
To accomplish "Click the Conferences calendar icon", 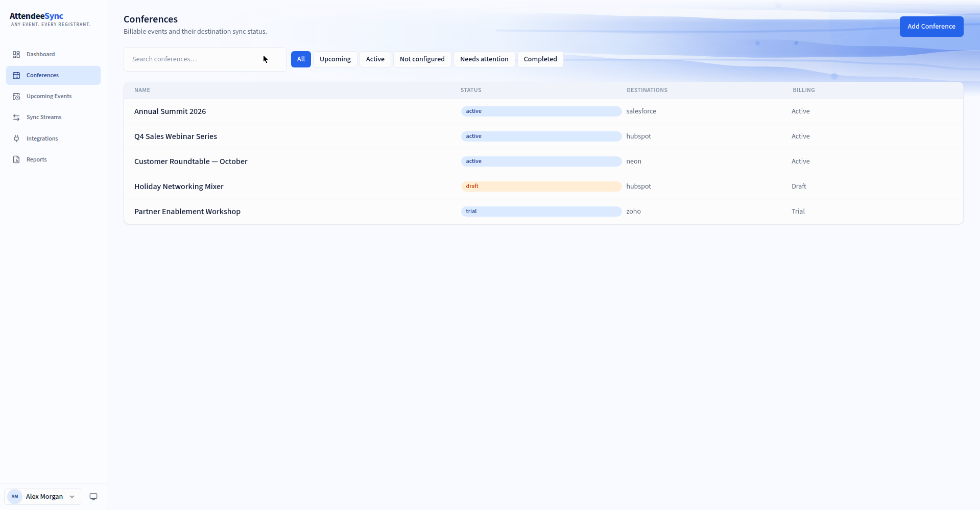I will 16,75.
